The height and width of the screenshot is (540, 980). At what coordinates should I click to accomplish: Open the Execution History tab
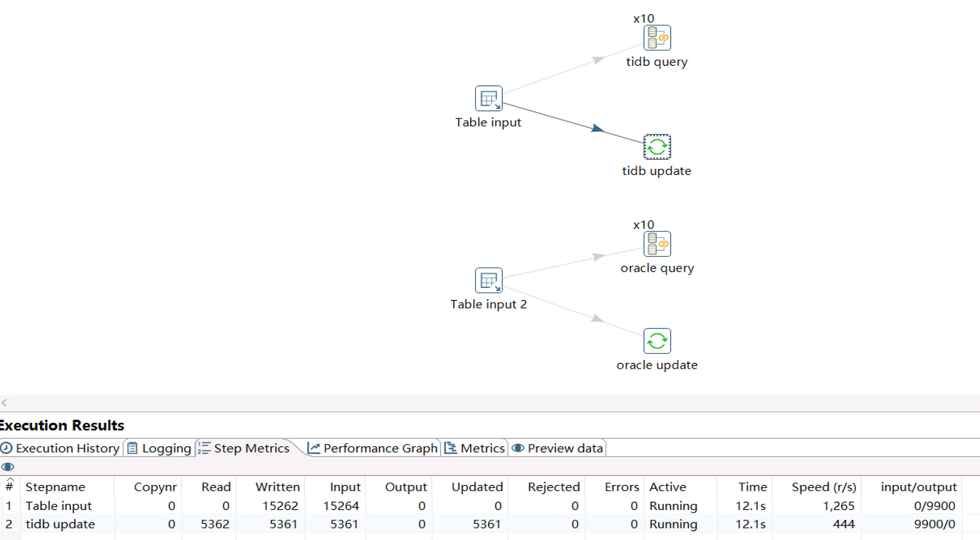[61, 448]
